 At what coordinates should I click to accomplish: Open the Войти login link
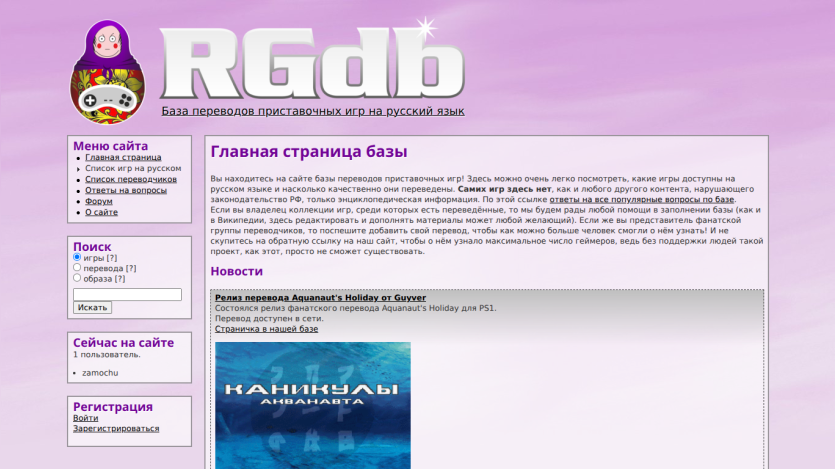[86, 418]
